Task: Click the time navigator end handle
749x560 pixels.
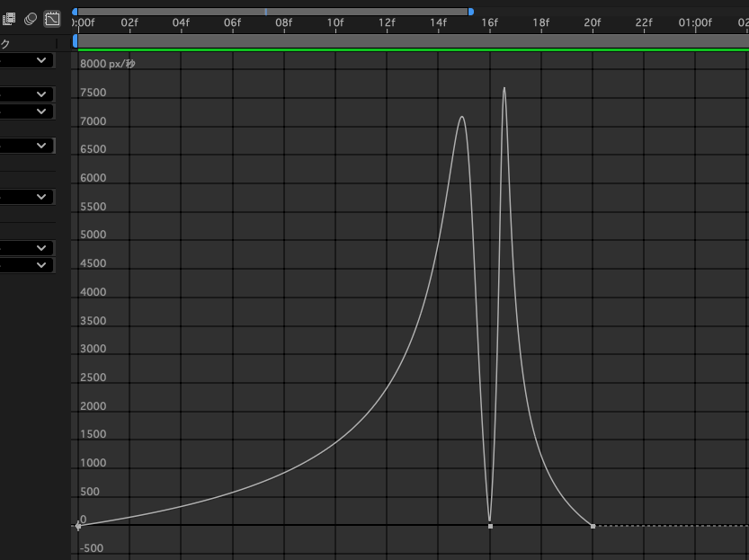Action: pos(470,12)
